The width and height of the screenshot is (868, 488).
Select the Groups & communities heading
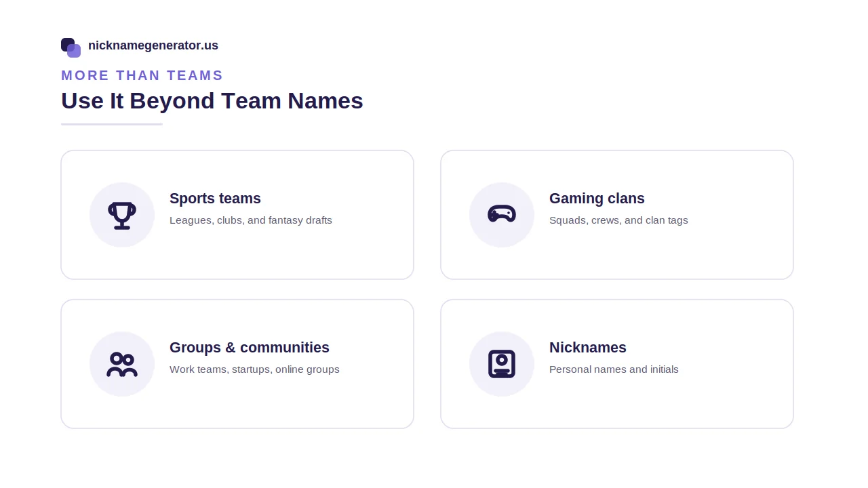point(250,348)
